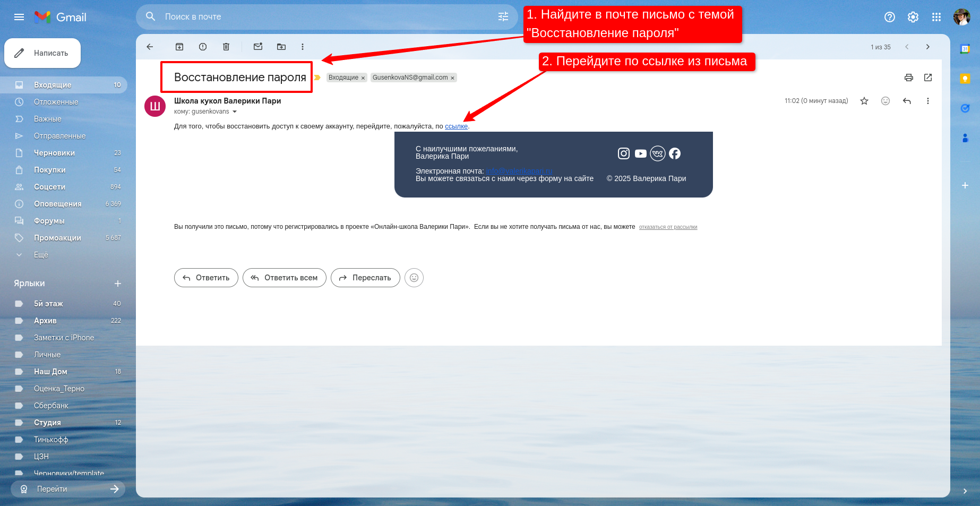Follow the ссылке password recovery link

pos(456,126)
